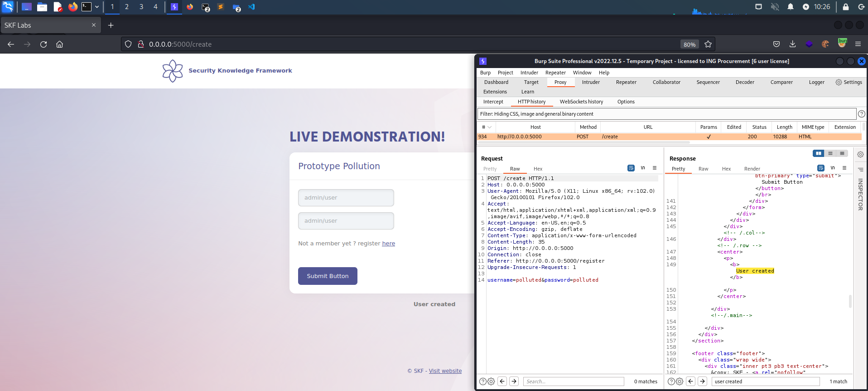Open Response panel hamburger options menu
The image size is (868, 391).
pyautogui.click(x=844, y=168)
